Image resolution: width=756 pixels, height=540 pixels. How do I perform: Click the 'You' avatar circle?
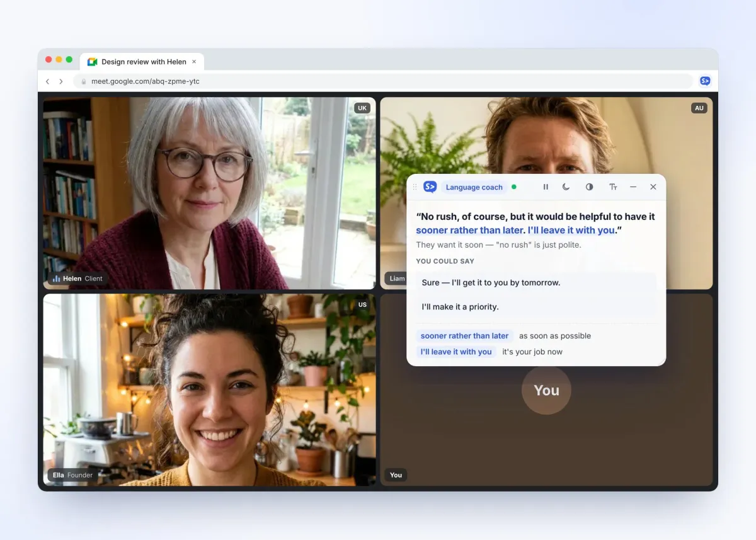click(x=546, y=390)
